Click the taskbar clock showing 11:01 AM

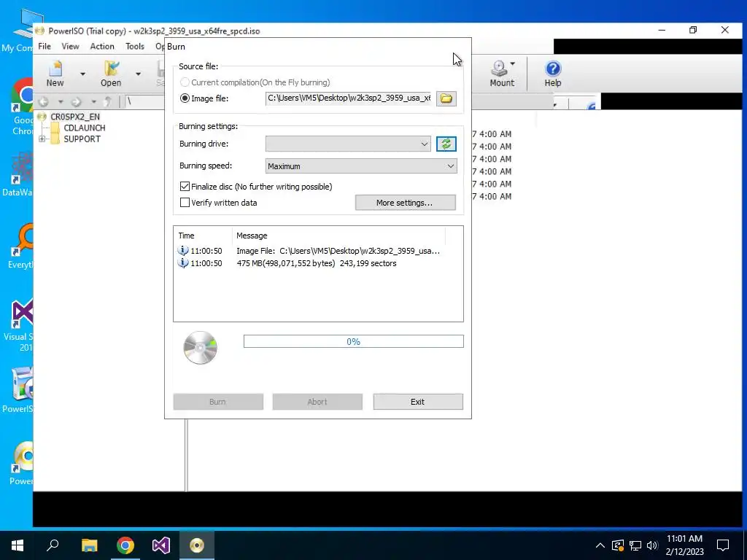(x=684, y=545)
